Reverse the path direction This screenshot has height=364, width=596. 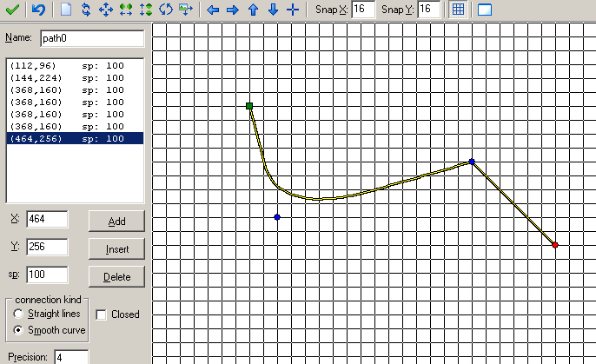86,10
